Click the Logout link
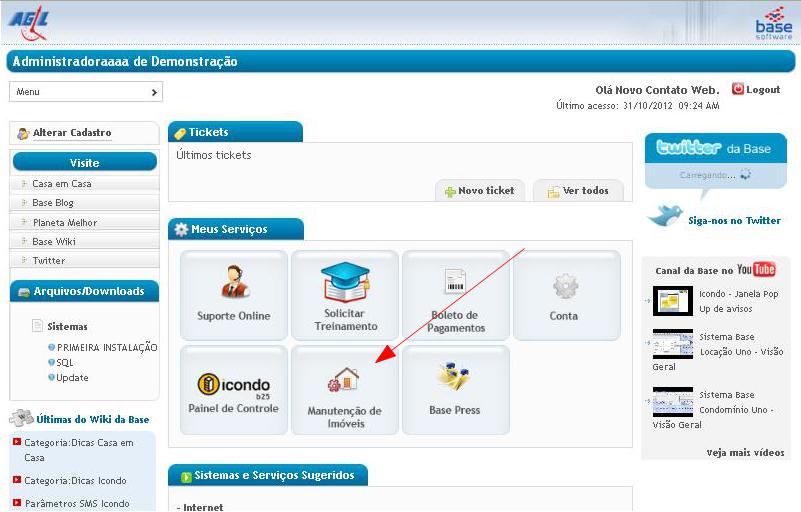The height and width of the screenshot is (512, 801). [x=763, y=90]
